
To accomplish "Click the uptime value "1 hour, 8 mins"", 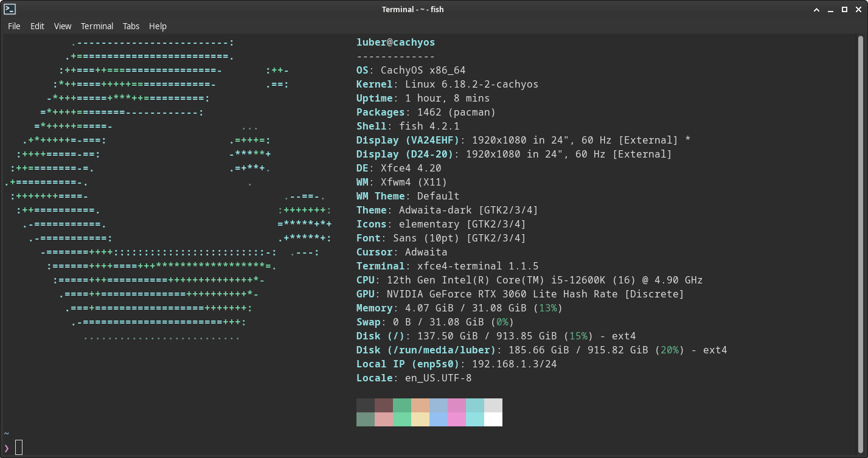I will (x=448, y=99).
